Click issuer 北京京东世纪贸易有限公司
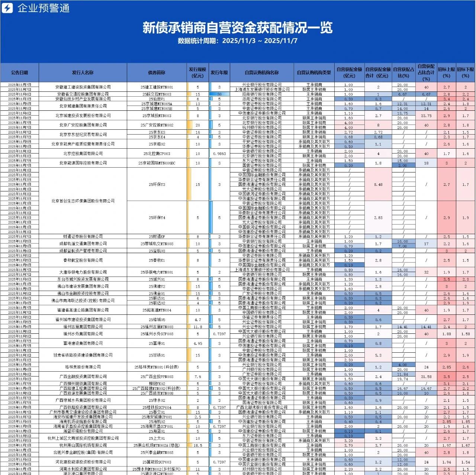This screenshot has height=475, width=476. pyautogui.click(x=83, y=135)
